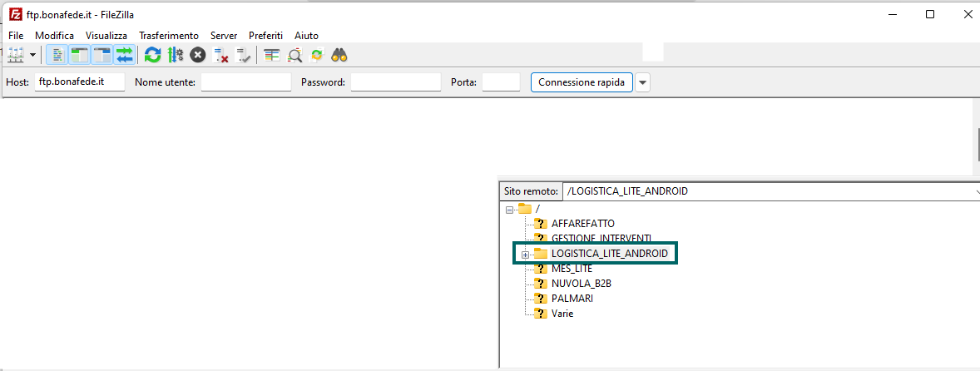Collapse the root folder tree node

(509, 210)
